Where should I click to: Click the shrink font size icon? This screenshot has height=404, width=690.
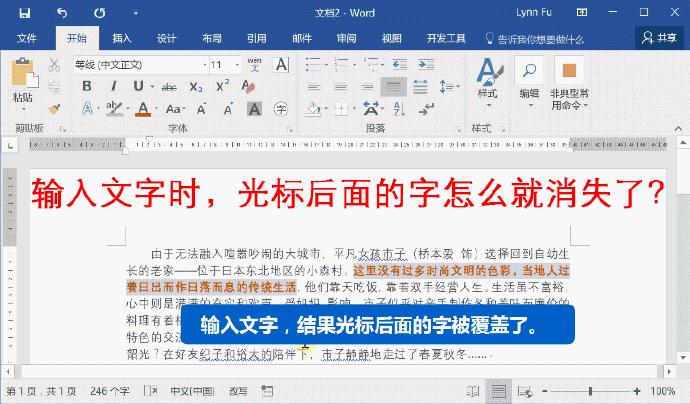tap(228, 108)
